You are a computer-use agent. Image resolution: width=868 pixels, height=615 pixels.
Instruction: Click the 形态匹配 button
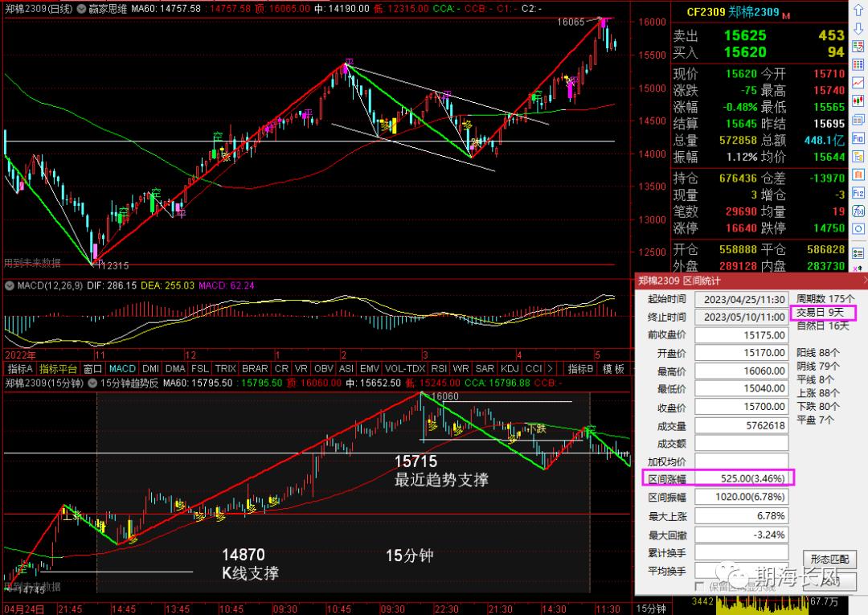pyautogui.click(x=830, y=560)
